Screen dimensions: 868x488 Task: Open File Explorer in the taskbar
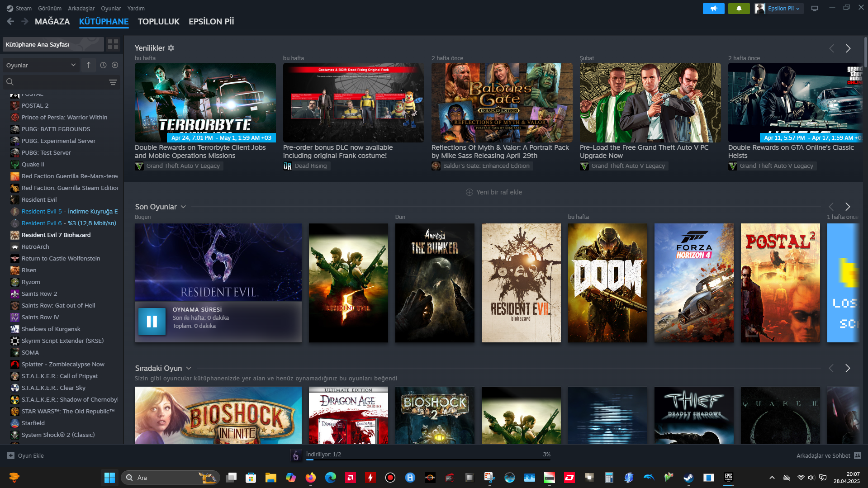point(271,478)
